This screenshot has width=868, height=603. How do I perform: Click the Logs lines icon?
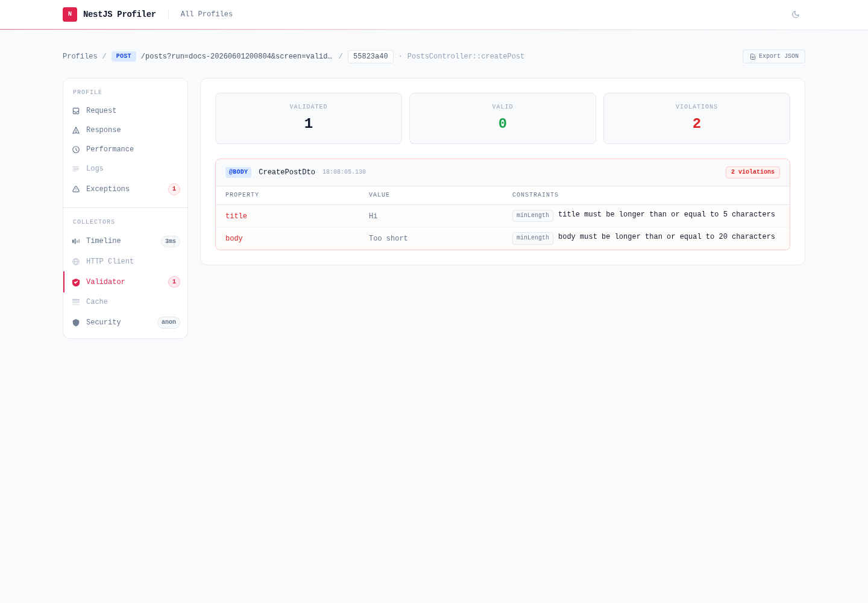[x=76, y=169]
